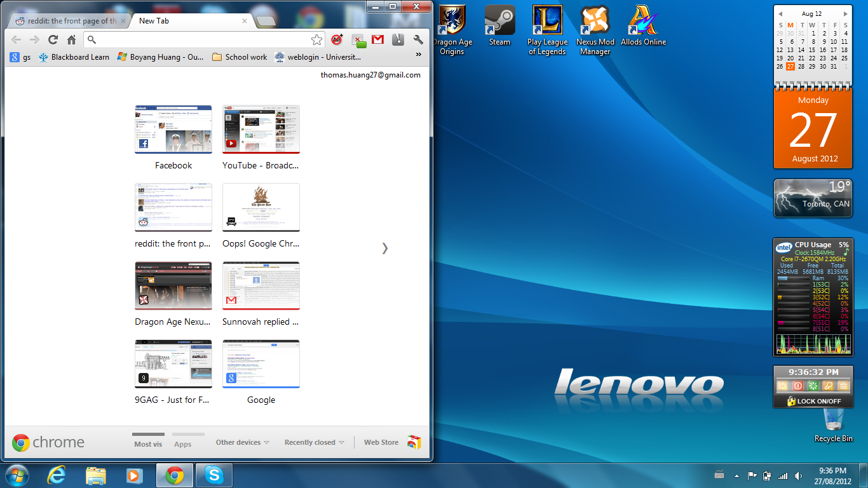Click Chrome's forward navigation arrow
This screenshot has width=868, height=488.
[x=35, y=39]
